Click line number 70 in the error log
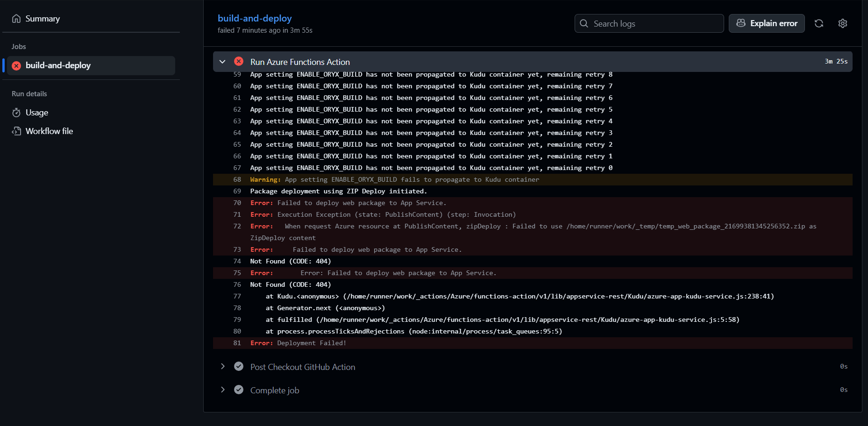 tap(237, 203)
